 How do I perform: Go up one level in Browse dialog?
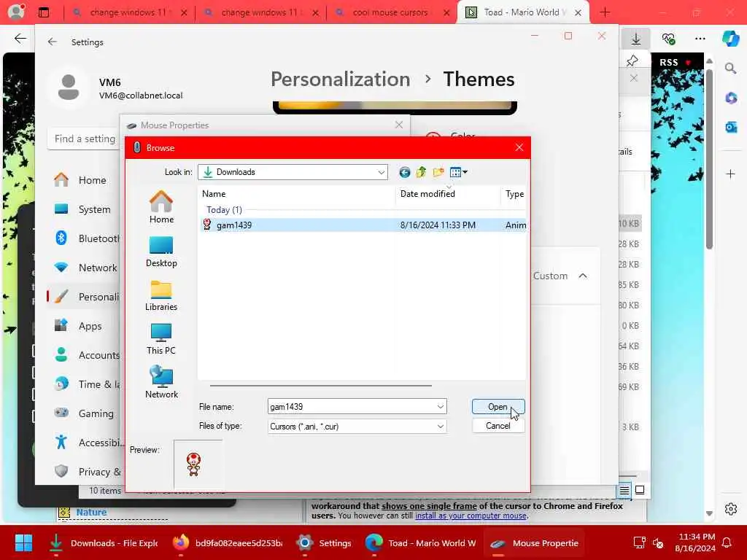pyautogui.click(x=421, y=172)
